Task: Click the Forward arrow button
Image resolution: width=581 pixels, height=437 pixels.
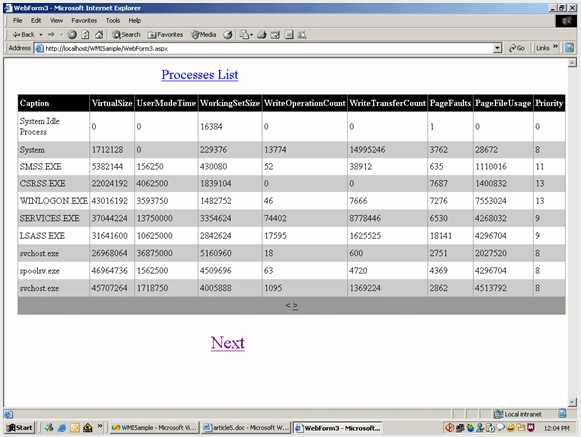Action: pyautogui.click(x=51, y=35)
